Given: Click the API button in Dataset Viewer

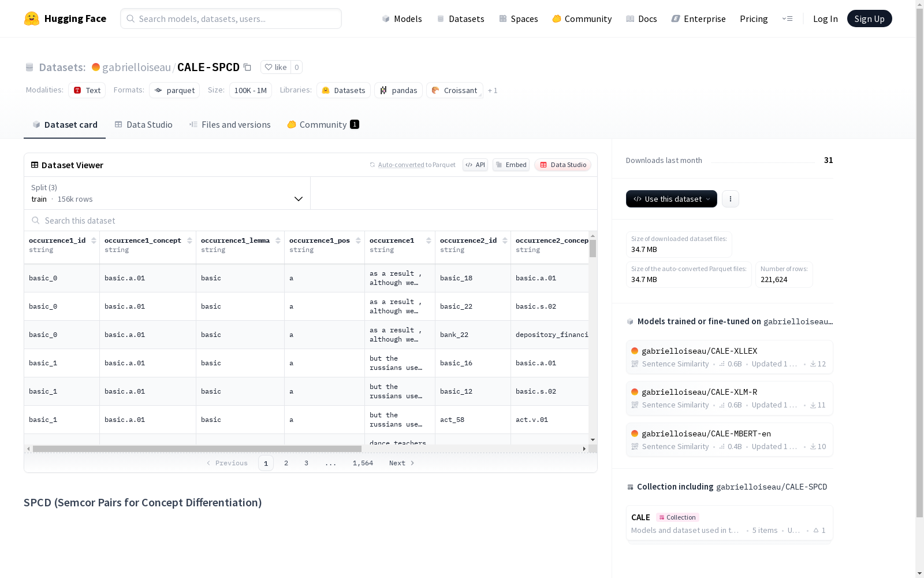Looking at the screenshot, I should pos(475,165).
